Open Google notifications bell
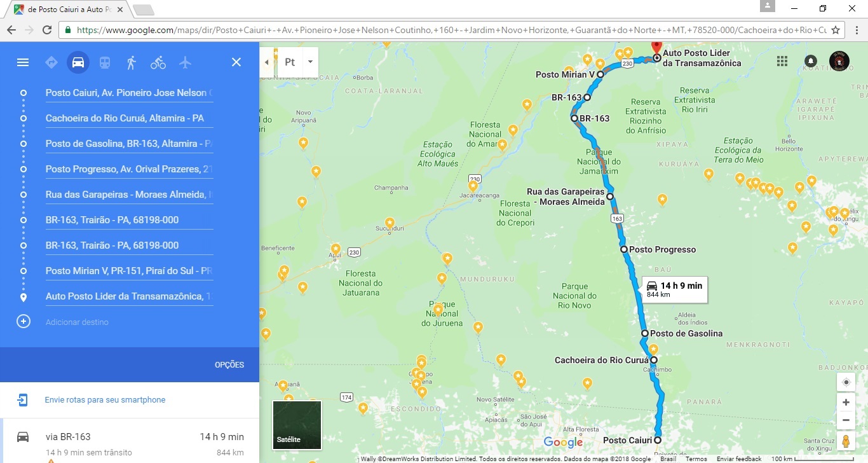The width and height of the screenshot is (868, 463). point(811,61)
